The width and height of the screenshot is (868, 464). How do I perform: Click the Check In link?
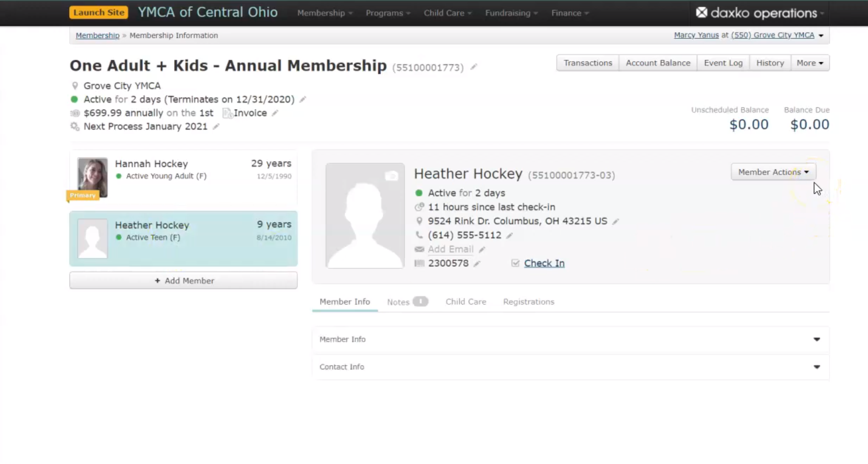point(544,263)
